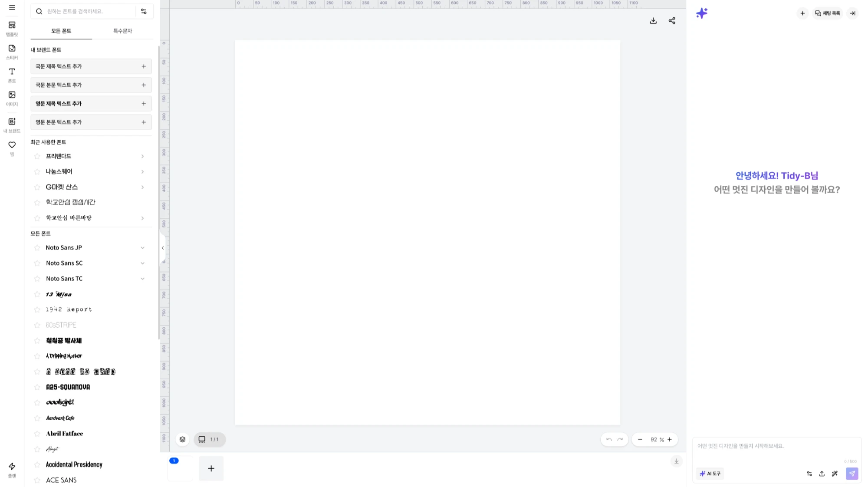Zoom in with the plus button
Viewport: 868px width, 487px height.
tap(670, 439)
